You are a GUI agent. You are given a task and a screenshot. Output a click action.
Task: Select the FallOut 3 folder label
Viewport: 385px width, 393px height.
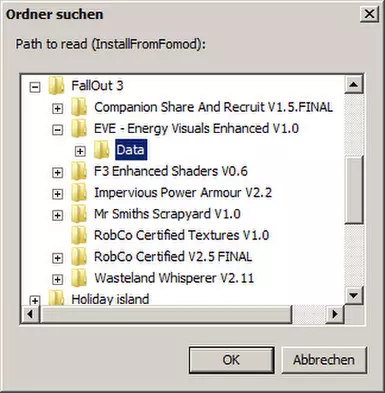97,86
